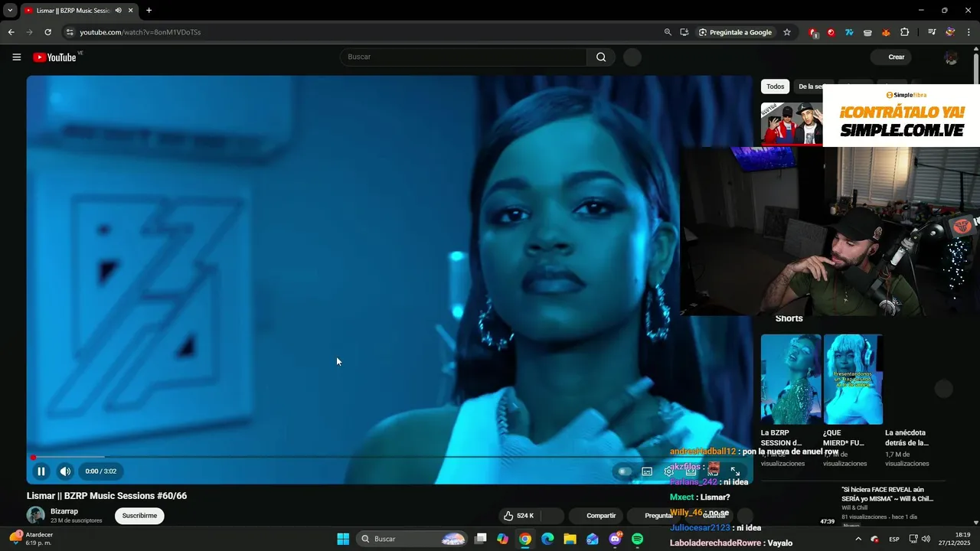980x551 pixels.
Task: Open the MetaMask fox extension
Action: [x=887, y=32]
